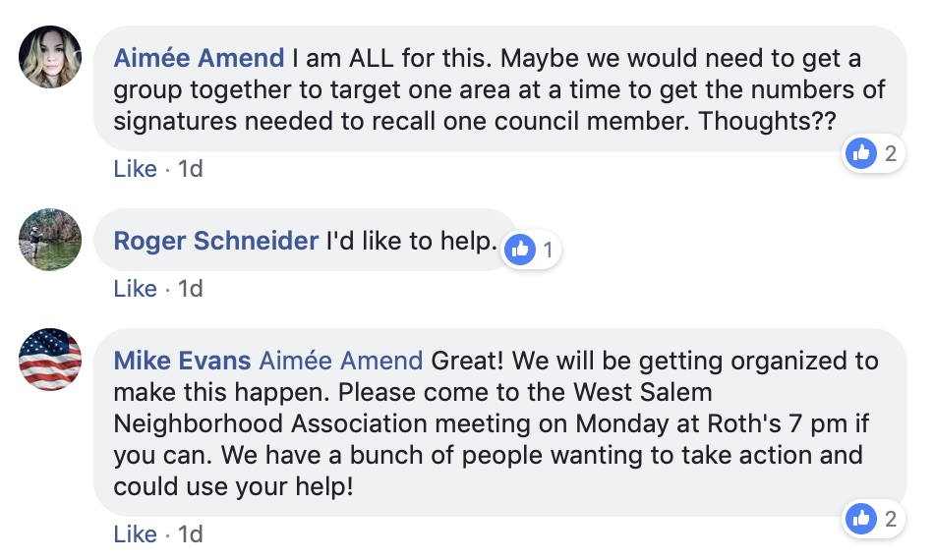Open Mike Evans' profile name link
934x560 pixels.
pyautogui.click(x=183, y=361)
